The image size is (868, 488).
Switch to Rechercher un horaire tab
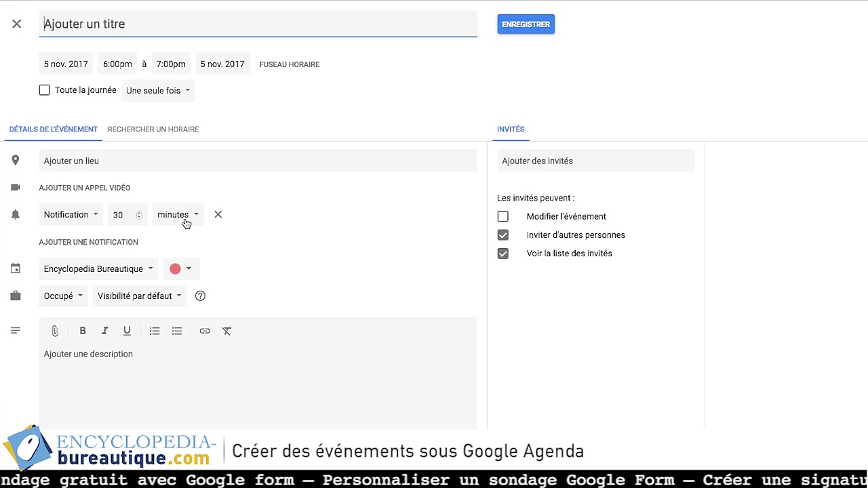[153, 129]
